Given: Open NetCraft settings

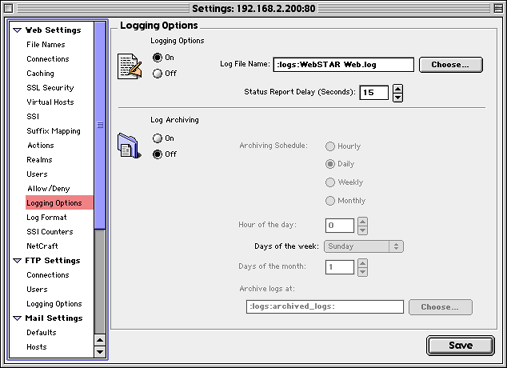Looking at the screenshot, I should [x=42, y=246].
